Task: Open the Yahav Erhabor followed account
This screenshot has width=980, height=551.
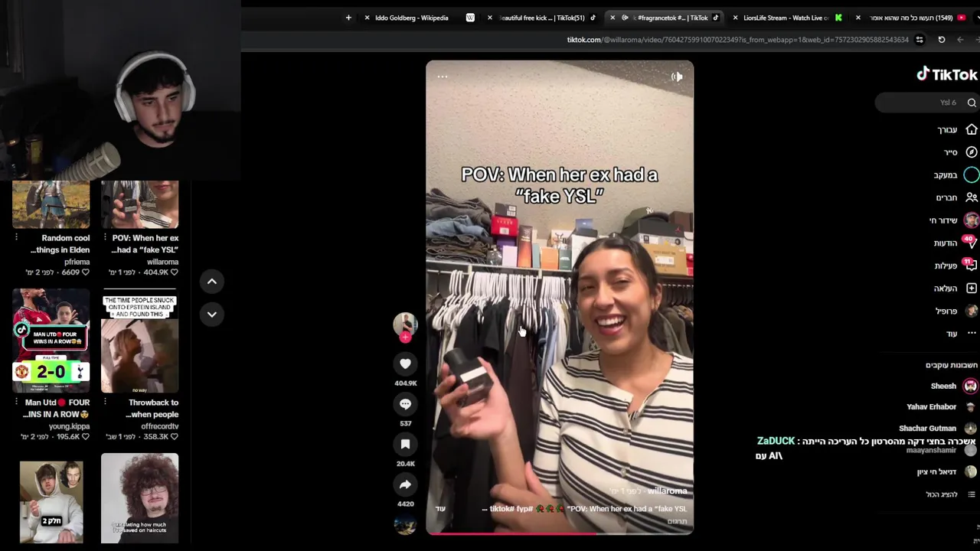Action: [941, 407]
